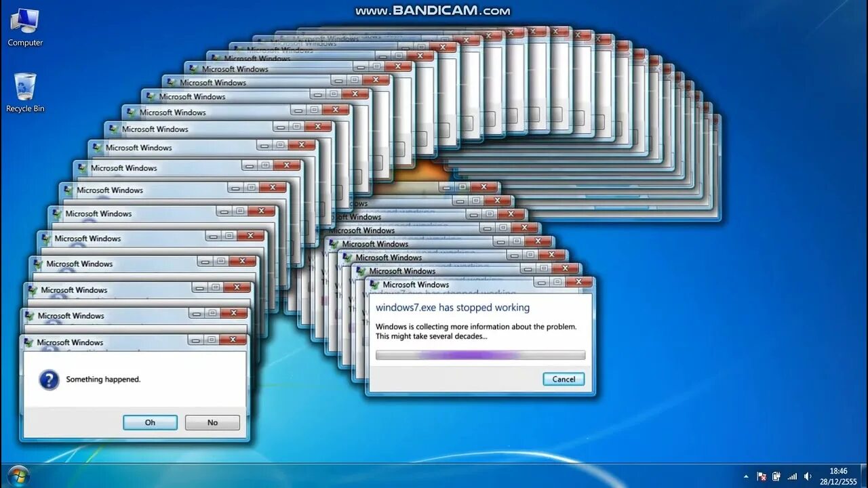Click the purple collecting-information progress bar
868x488 pixels.
[480, 354]
